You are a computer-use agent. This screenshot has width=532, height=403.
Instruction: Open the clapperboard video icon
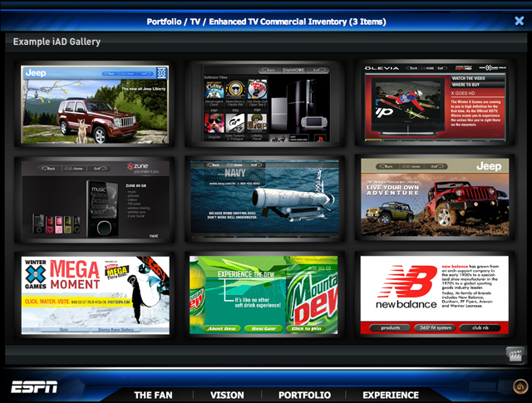click(x=515, y=355)
